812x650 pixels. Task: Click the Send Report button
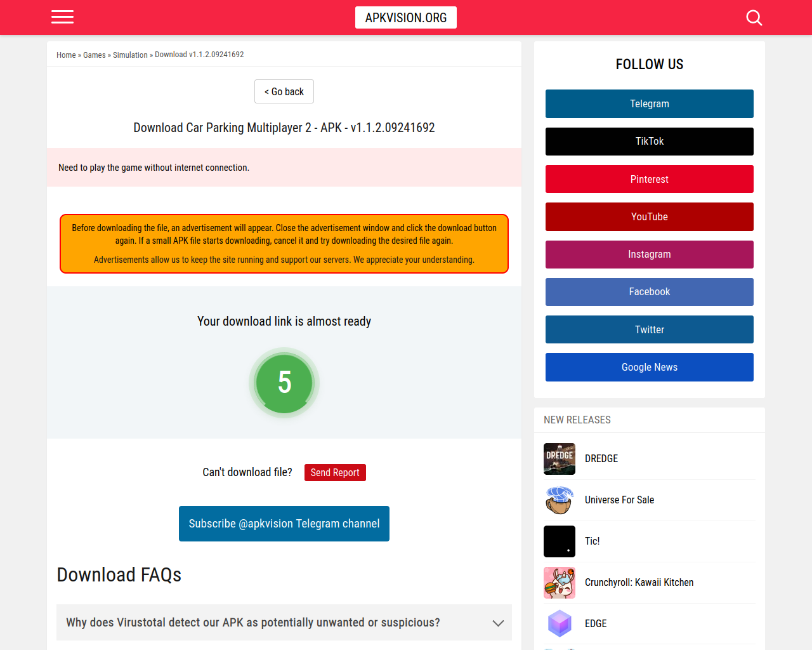click(x=335, y=472)
